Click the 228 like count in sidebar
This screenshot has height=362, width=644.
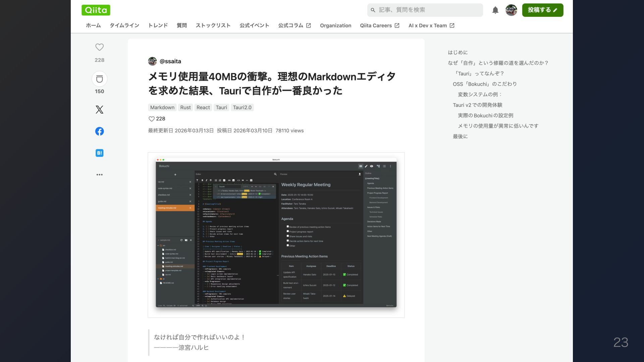[x=99, y=60]
